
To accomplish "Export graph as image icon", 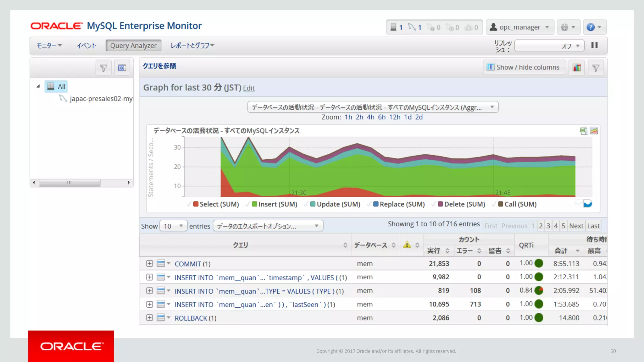I will click(x=594, y=131).
